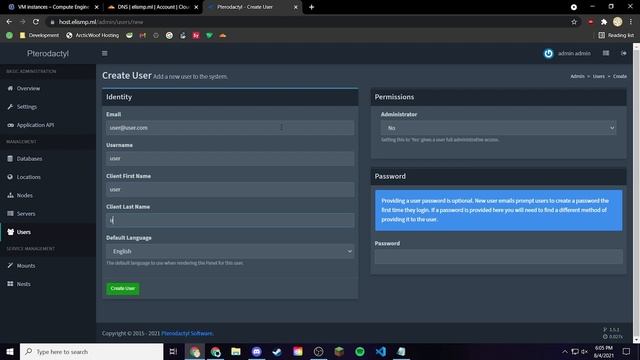Open Steam from taskbar

click(x=277, y=351)
